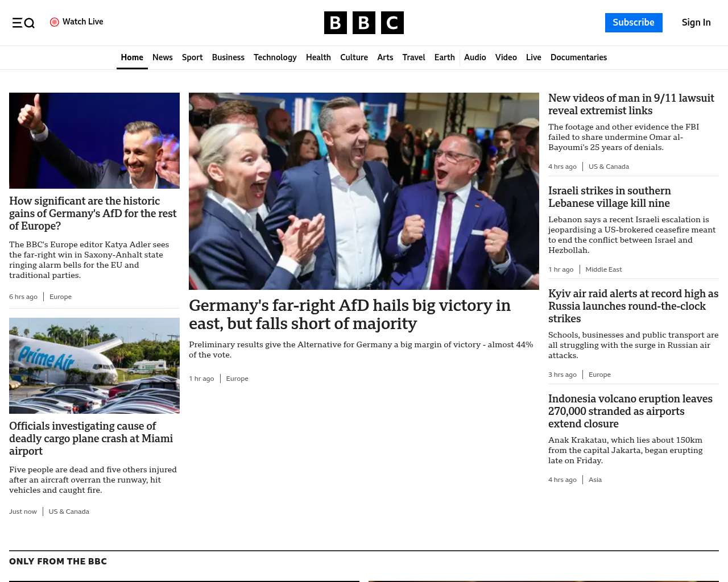Viewport: 728px width, 582px height.
Task: Click the Subscribe button
Action: tap(634, 23)
